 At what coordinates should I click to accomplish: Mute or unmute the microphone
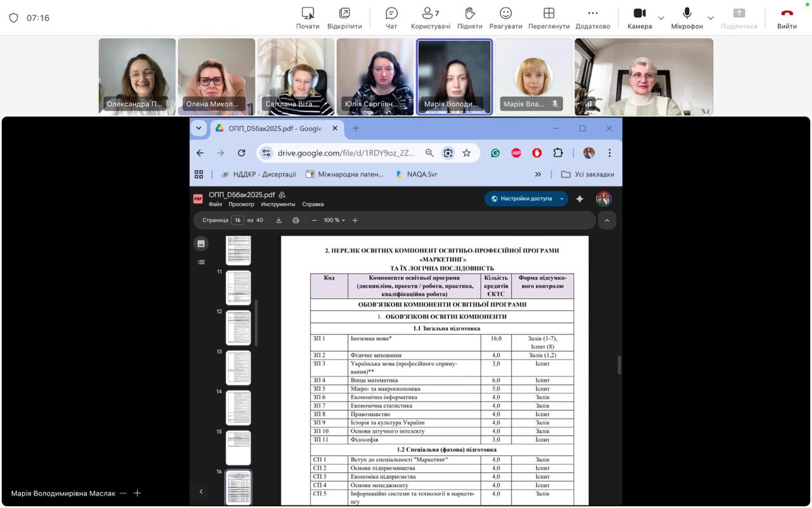click(x=688, y=18)
